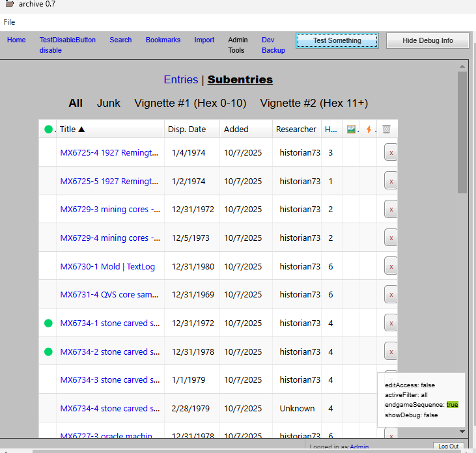The width and height of the screenshot is (476, 453).
Task: Click the green status dot column header
Action: coord(48,130)
